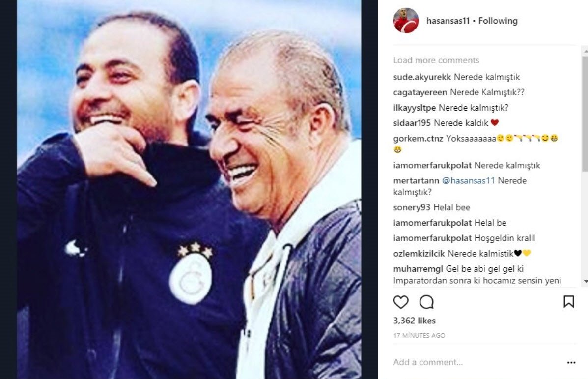Screen dimensions: 588x379
Task: Open hasansas11 username in the header
Action: [448, 21]
